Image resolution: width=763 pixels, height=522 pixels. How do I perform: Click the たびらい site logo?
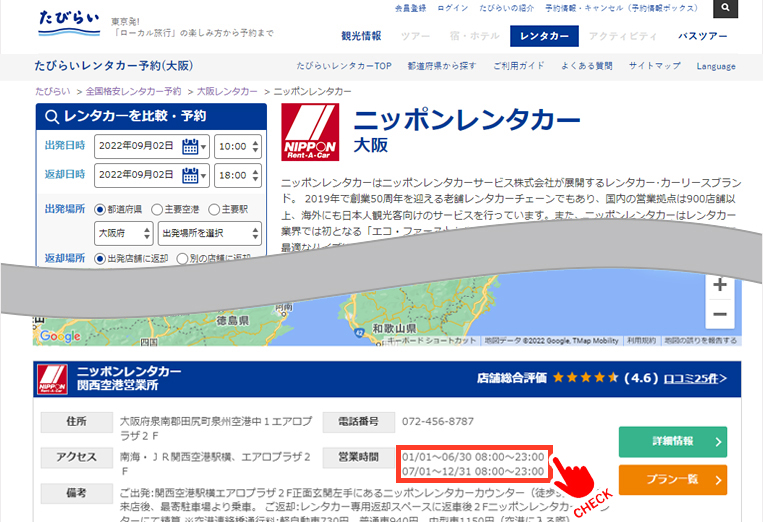[x=69, y=23]
